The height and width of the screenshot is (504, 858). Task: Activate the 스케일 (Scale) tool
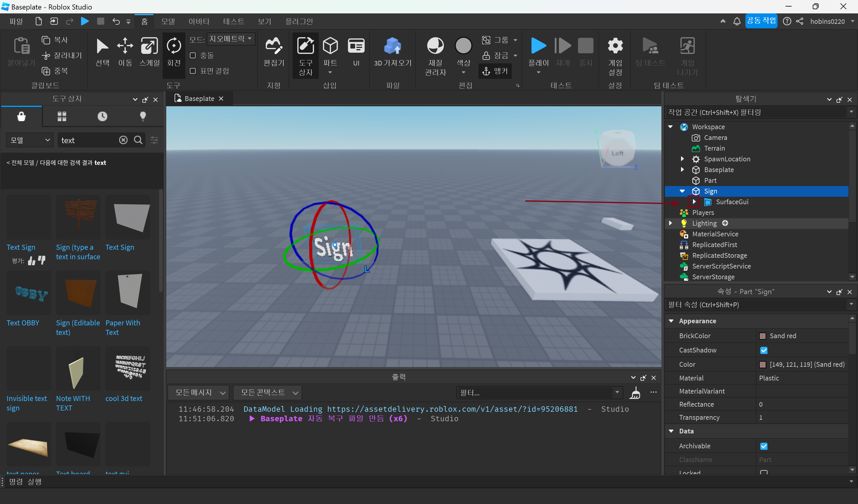(150, 52)
